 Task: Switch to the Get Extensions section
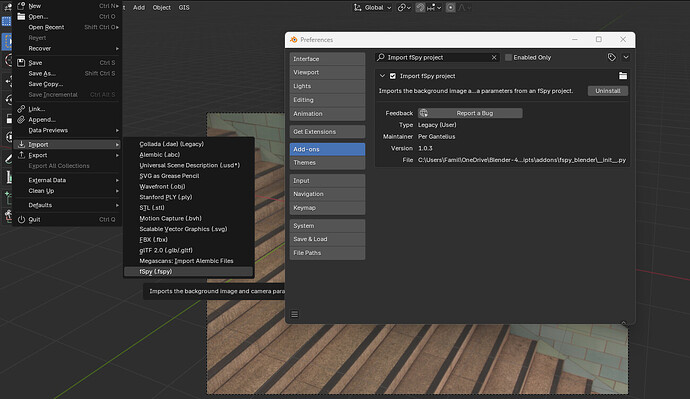point(327,132)
